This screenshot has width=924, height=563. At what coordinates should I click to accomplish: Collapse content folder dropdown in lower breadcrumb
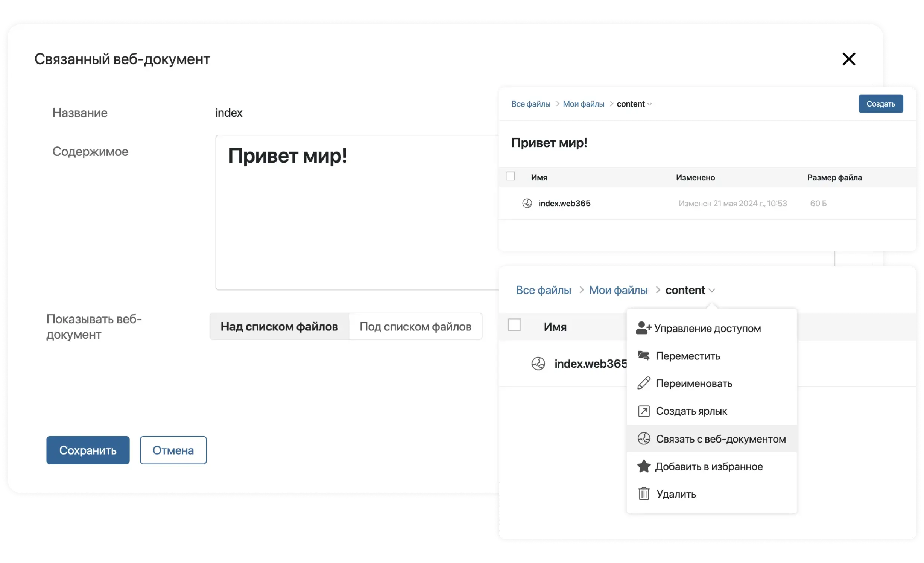pyautogui.click(x=712, y=291)
